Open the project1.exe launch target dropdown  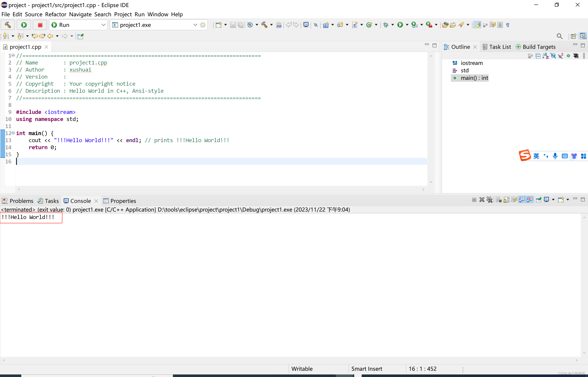tap(195, 25)
